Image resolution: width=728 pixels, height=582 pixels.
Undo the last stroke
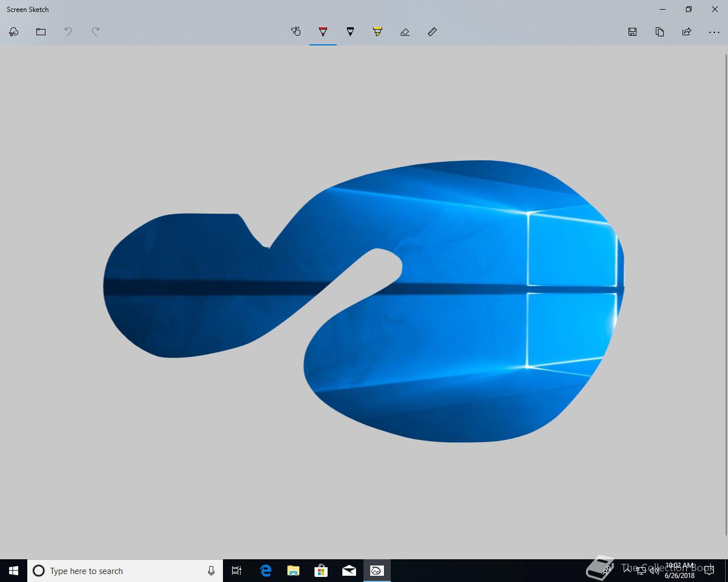(x=68, y=32)
